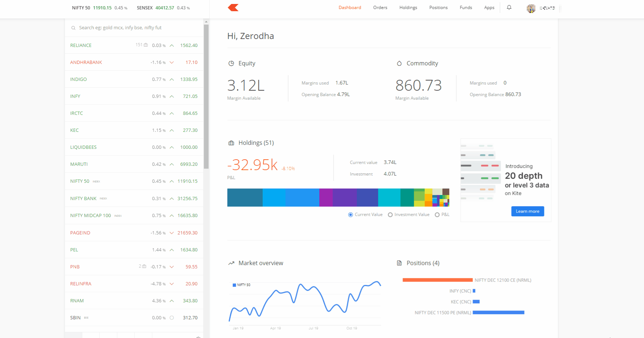Screen dimensions: 644x338
Task: Click the magenta purple holdings block
Action: coord(326,198)
